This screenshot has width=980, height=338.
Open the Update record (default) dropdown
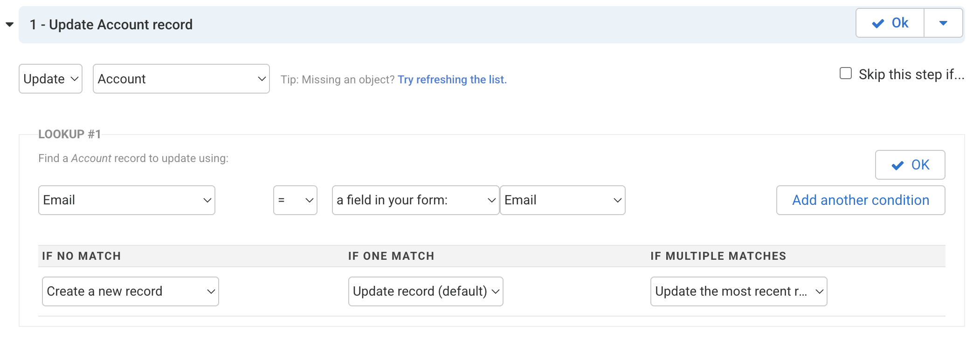(425, 291)
